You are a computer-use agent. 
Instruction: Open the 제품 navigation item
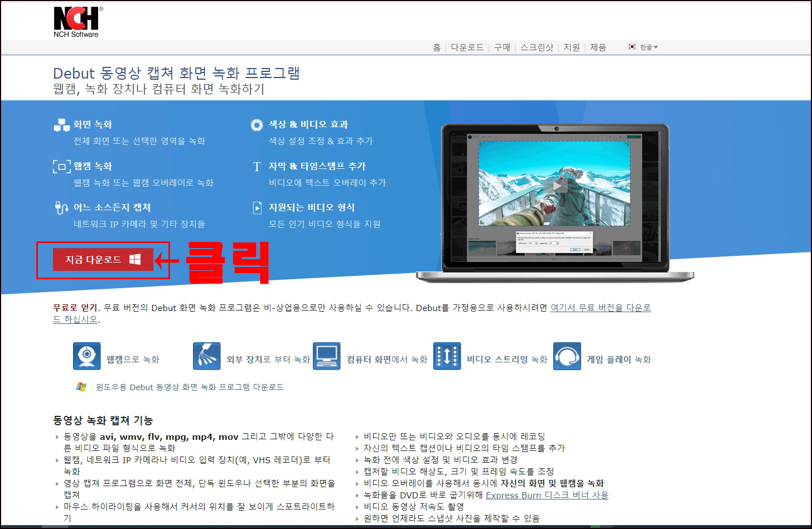click(598, 47)
